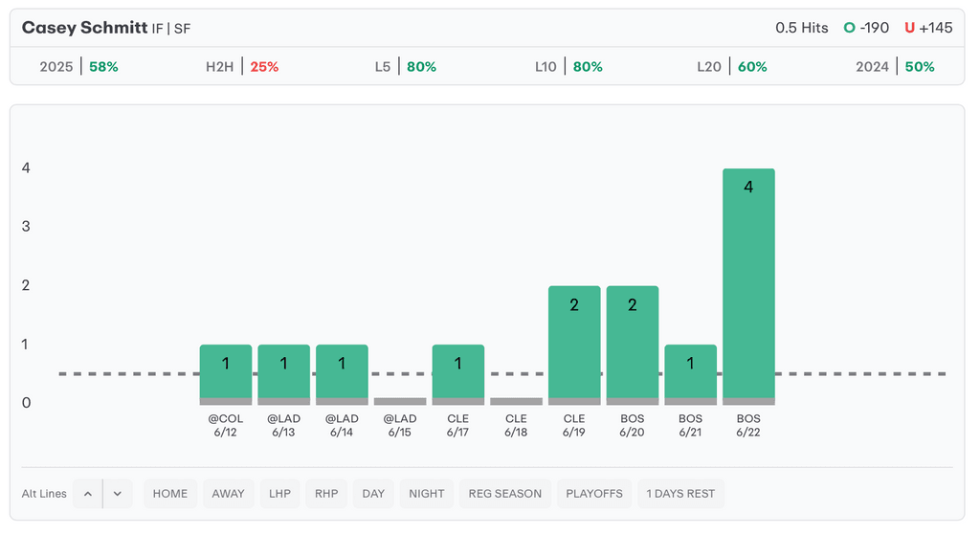Select the PLAYOFFS filter
This screenshot has width=980, height=535.
(x=594, y=494)
